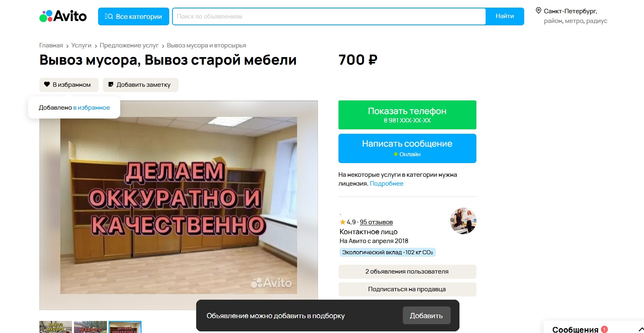This screenshot has height=333, width=644.
Task: Open the seller profile avatar
Action: (x=463, y=221)
